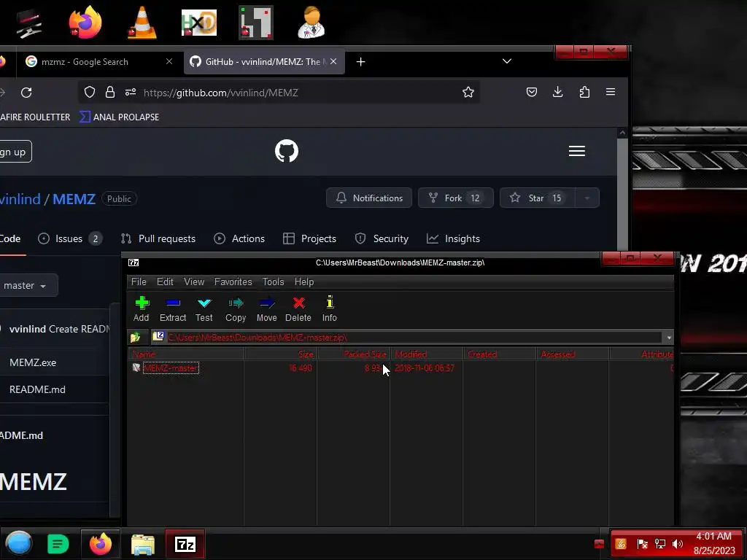Sort by the Size column header
This screenshot has width=747, height=560.
[x=281, y=354]
